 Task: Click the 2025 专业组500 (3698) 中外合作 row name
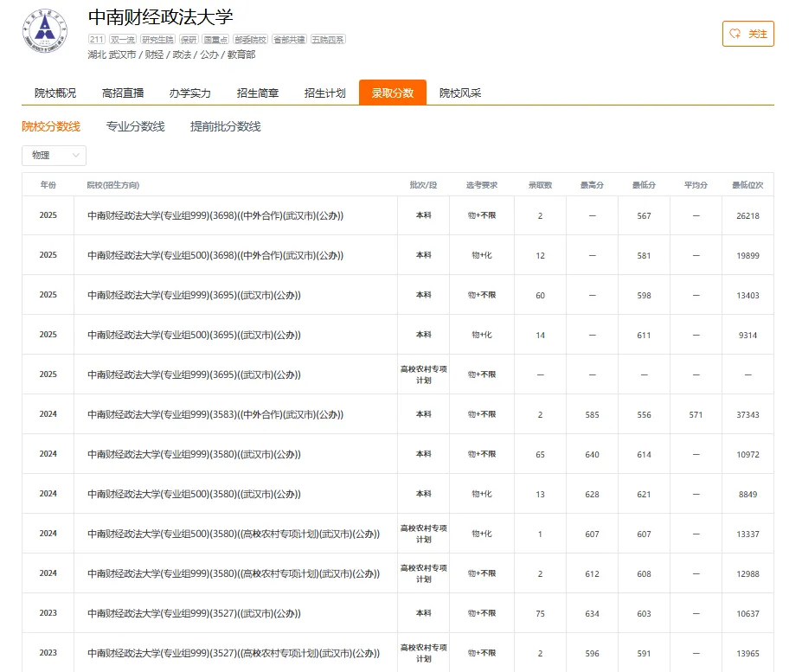(215, 256)
